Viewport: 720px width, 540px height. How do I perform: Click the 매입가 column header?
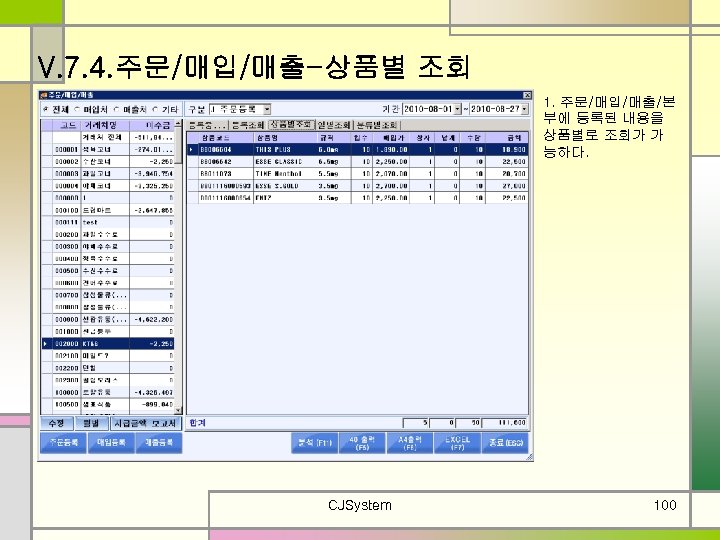[x=391, y=137]
